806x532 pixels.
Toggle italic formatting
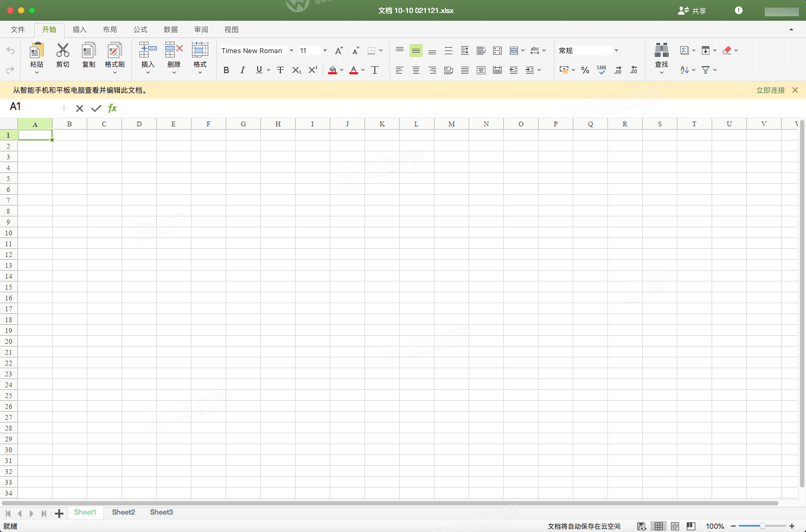click(x=242, y=70)
